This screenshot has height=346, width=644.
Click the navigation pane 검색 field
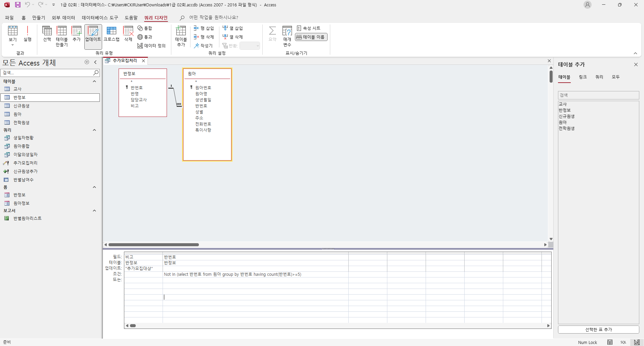click(x=47, y=73)
